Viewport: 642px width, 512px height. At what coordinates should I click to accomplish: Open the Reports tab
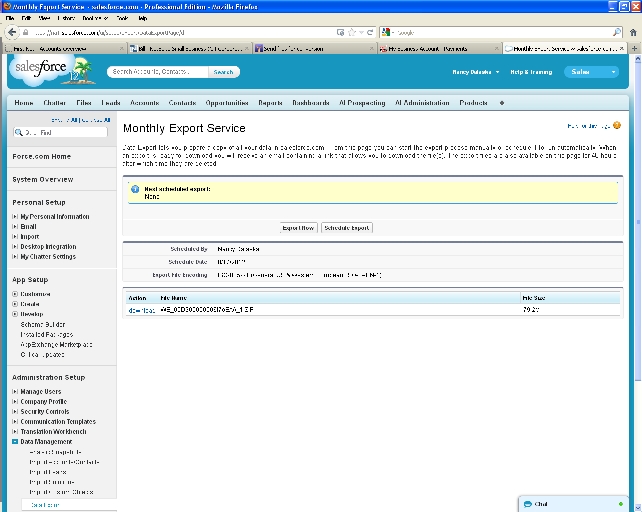pos(270,103)
